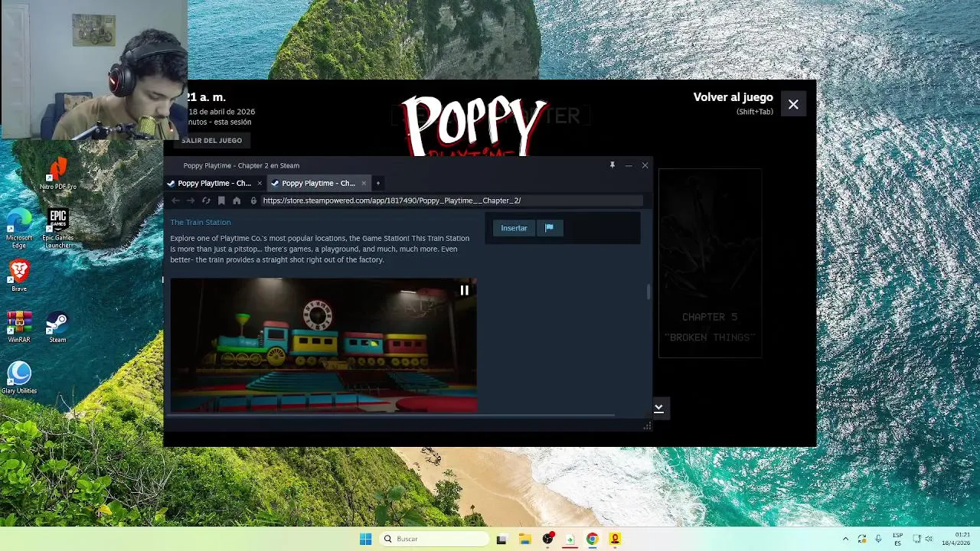The width and height of the screenshot is (980, 551).
Task: Click the resize grip of browser window
Action: coord(647,425)
